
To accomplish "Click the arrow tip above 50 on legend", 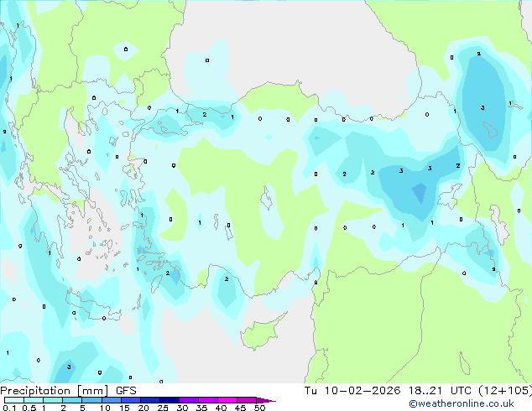I will [x=266, y=400].
